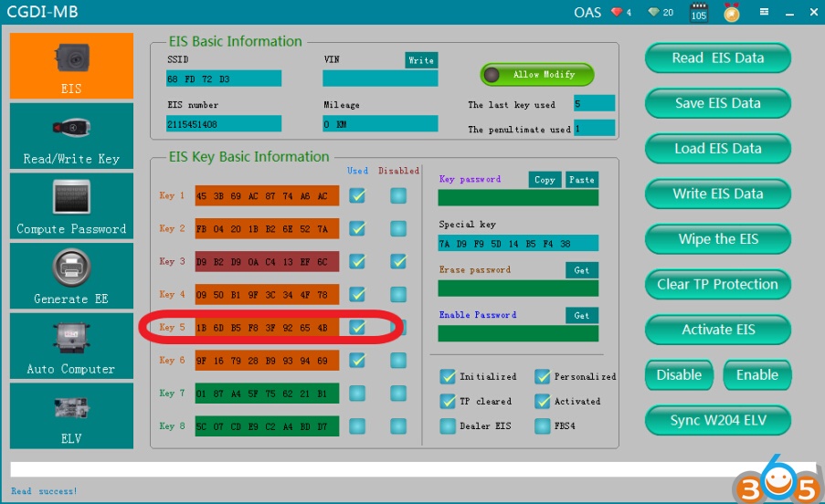
Task: Toggle Key 3 Disabled checkbox
Action: click(x=398, y=261)
